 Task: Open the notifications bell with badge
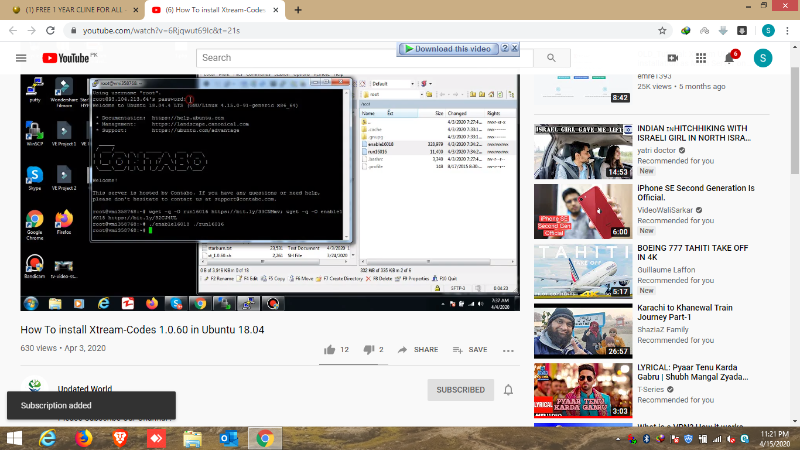click(730, 58)
